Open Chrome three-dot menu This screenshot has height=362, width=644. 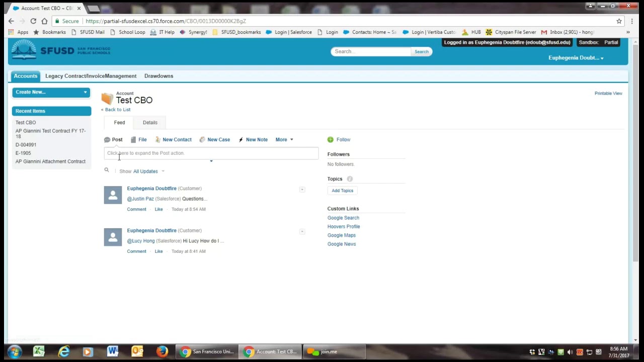(632, 21)
